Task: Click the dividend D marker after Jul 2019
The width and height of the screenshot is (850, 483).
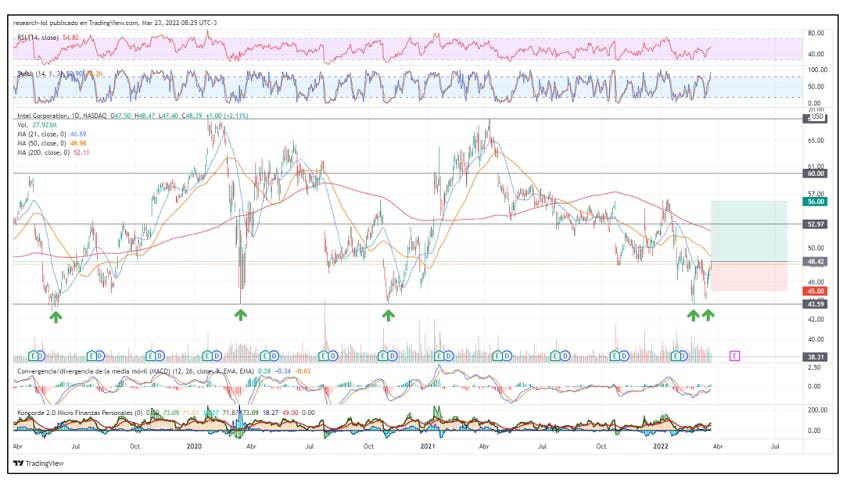Action: 100,356
